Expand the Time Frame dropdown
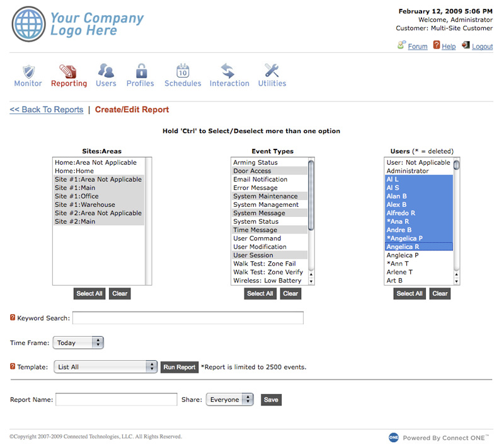Image resolution: width=504 pixels, height=444 pixels. pos(78,342)
